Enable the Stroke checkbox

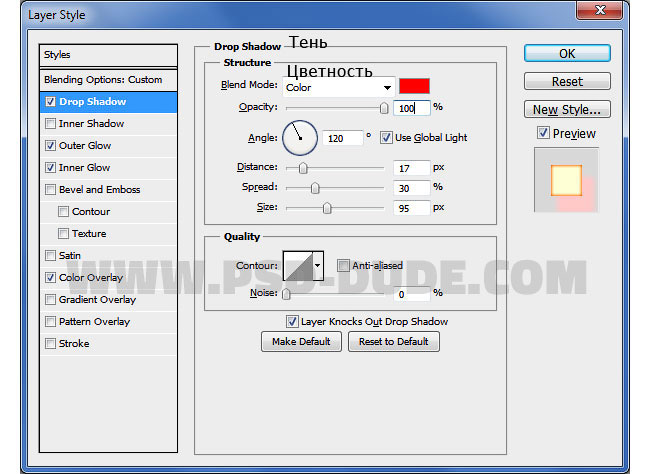(50, 343)
